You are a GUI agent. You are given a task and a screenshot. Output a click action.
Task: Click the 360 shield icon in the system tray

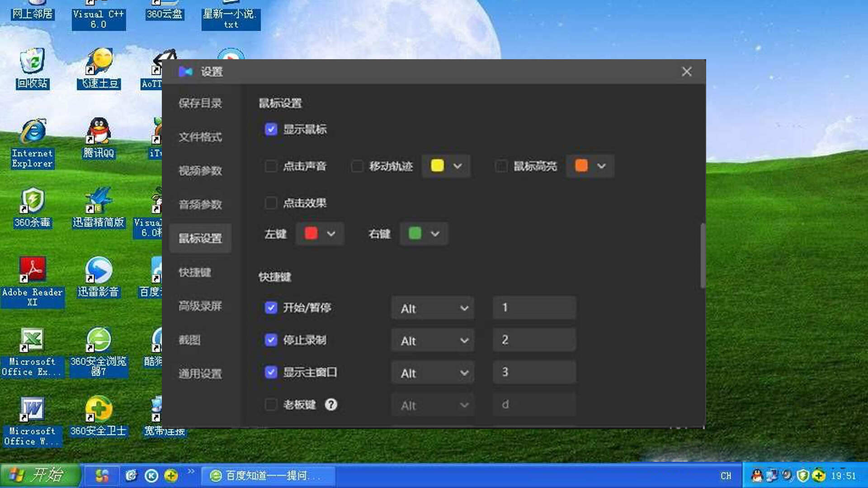click(x=803, y=475)
